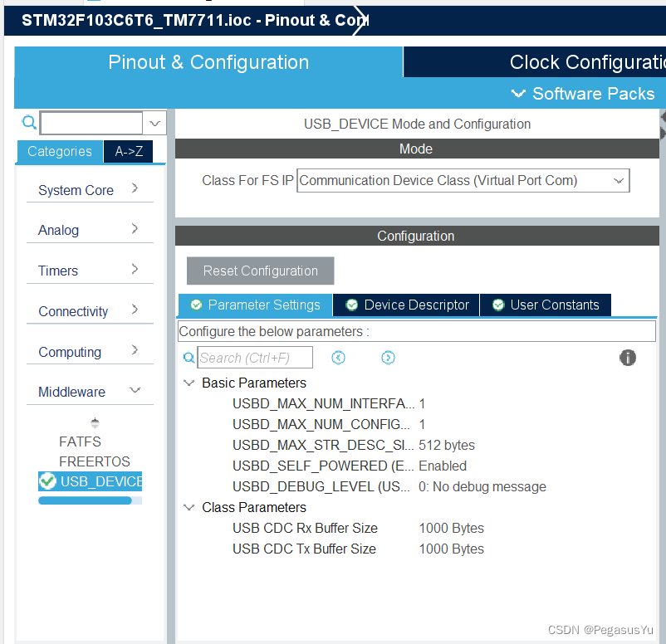
Task: Click the parameter search magnifier icon
Action: 189,358
